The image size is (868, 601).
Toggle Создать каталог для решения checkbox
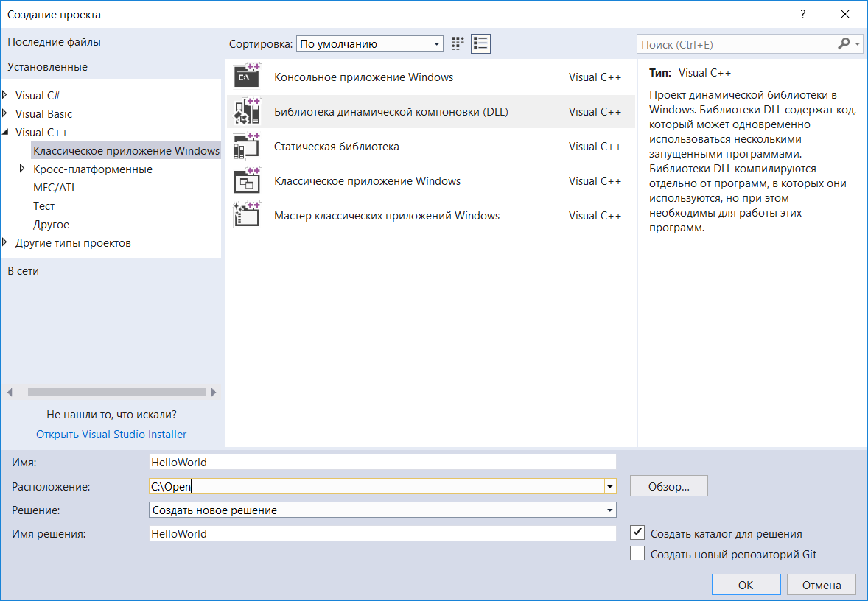pos(637,533)
